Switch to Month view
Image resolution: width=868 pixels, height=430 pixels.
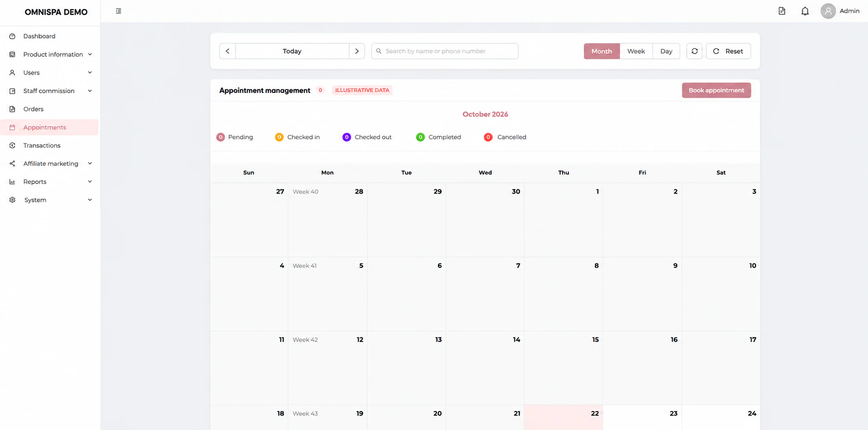602,51
